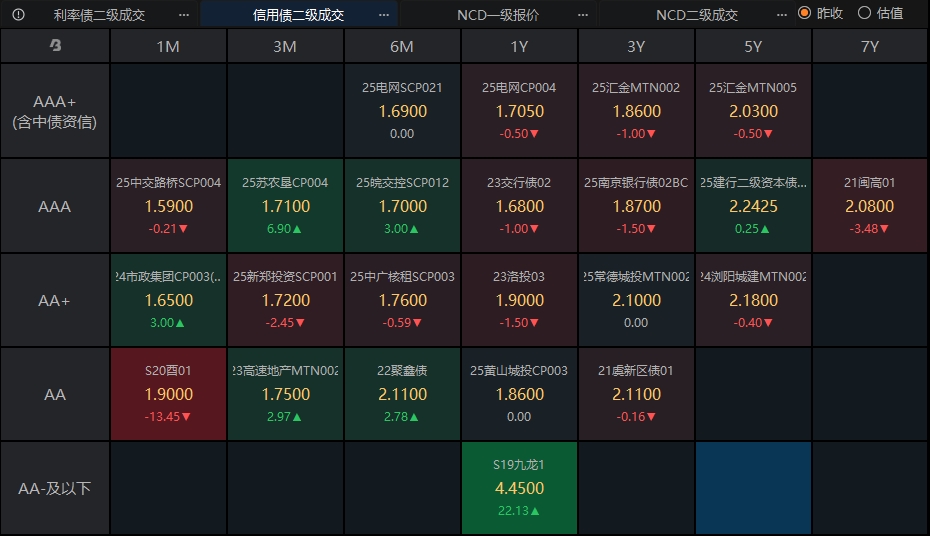This screenshot has width=930, height=536.
Task: Click the blue empty cell in the AA-及以下 row
Action: (753, 488)
